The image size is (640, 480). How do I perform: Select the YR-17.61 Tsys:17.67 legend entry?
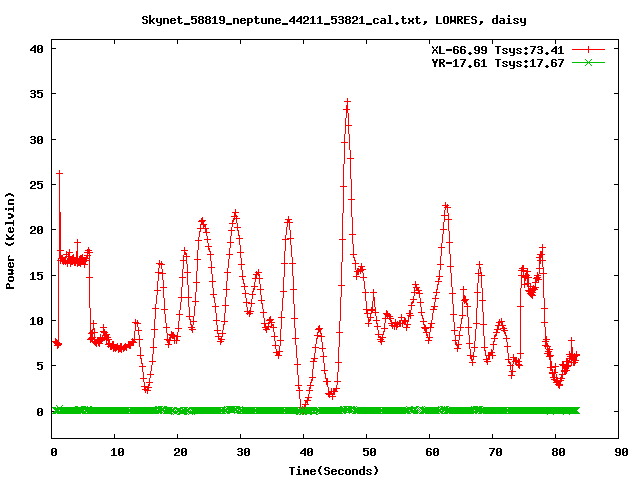click(498, 63)
